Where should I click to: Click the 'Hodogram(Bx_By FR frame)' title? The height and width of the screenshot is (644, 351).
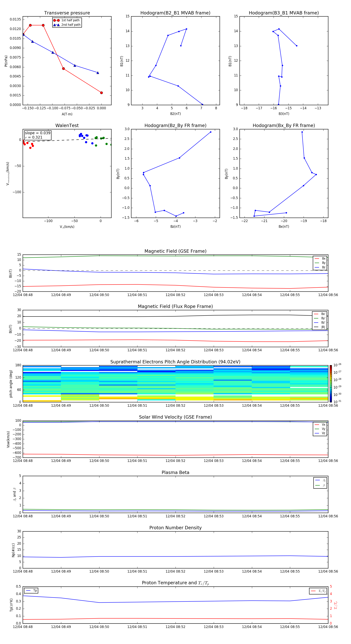tap(284, 125)
